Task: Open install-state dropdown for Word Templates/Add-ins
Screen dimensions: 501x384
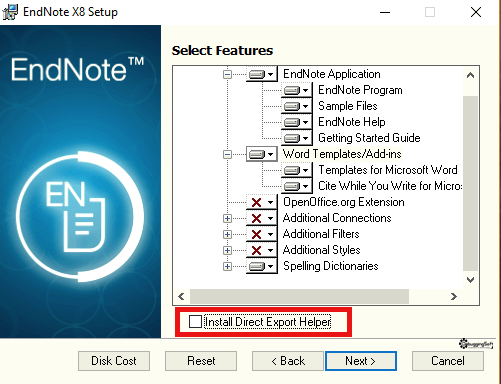Action: point(262,154)
